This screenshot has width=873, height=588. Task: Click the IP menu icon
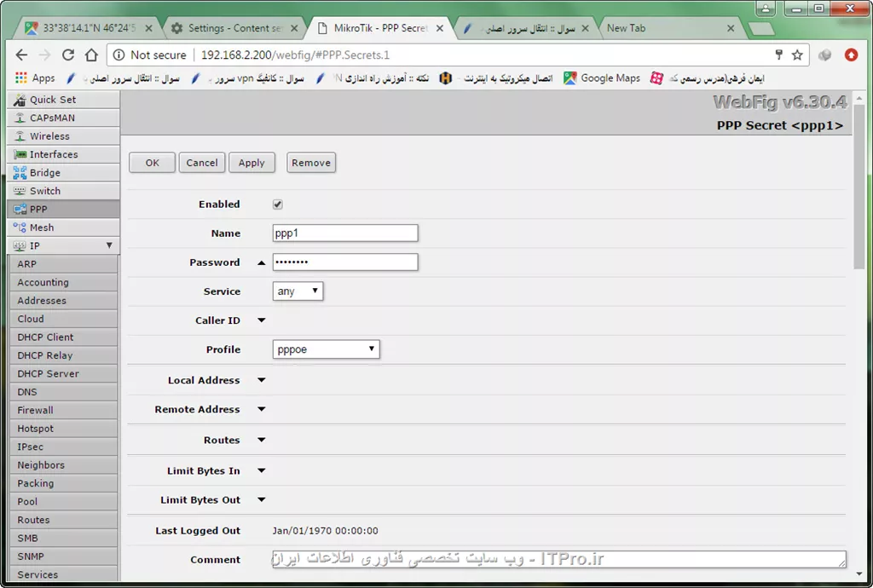(20, 246)
